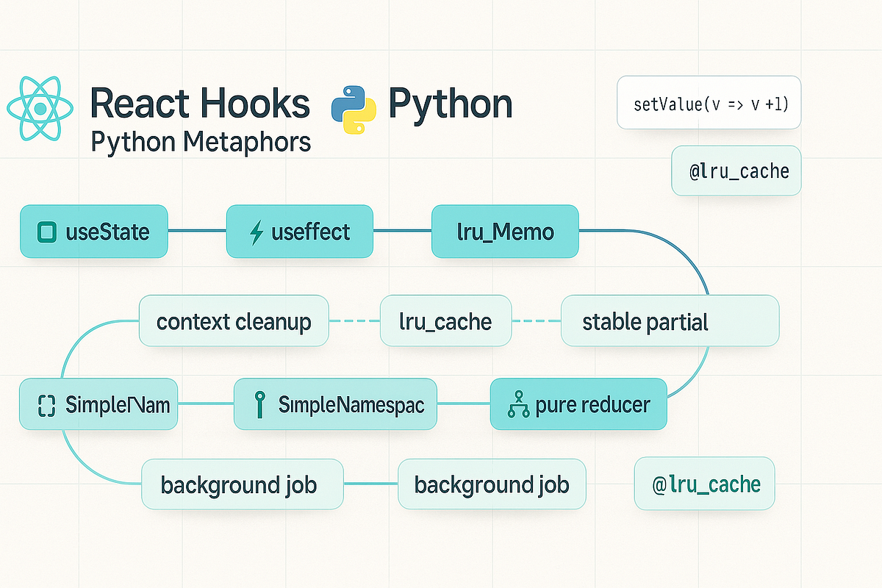
Task: Select the context cleanup node
Action: point(234,321)
